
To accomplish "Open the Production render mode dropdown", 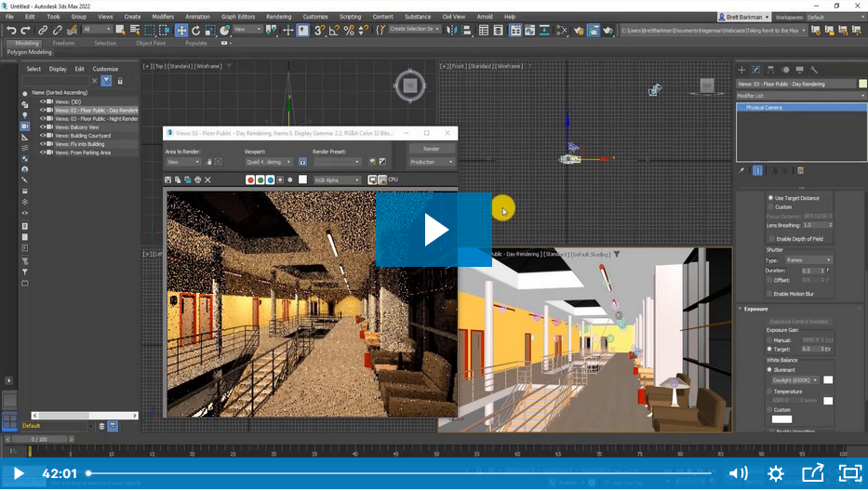I will (x=432, y=162).
